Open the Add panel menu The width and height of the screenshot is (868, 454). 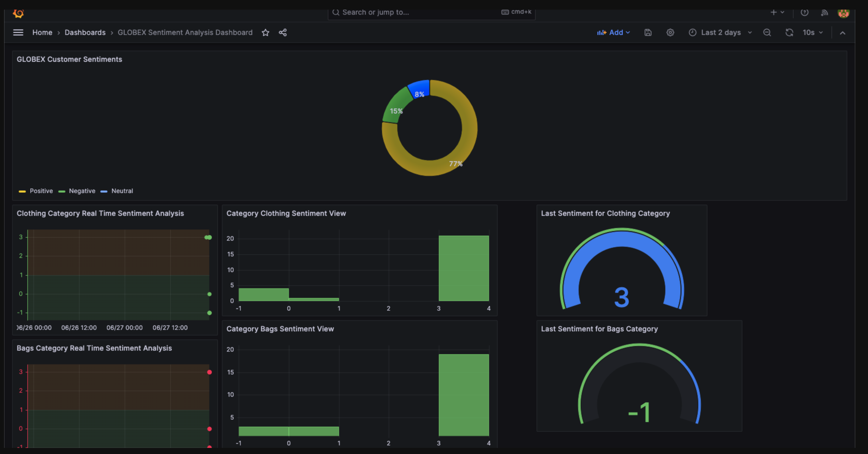pos(614,32)
